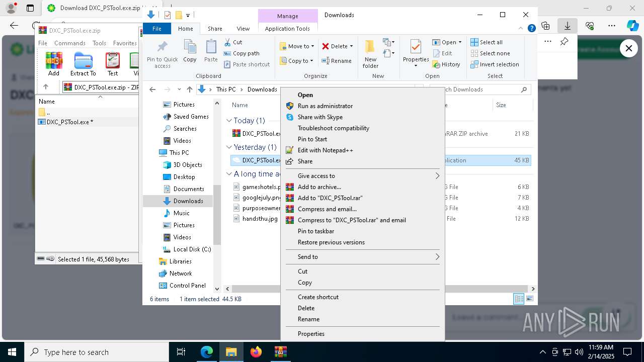The height and width of the screenshot is (362, 644).
Task: Click the History button in ribbon
Action: 446,64
